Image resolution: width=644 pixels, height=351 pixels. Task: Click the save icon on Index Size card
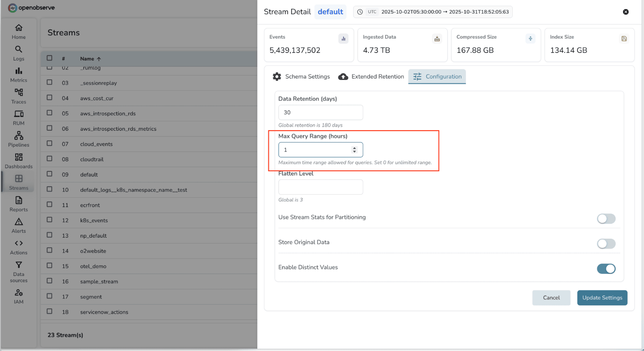[624, 38]
